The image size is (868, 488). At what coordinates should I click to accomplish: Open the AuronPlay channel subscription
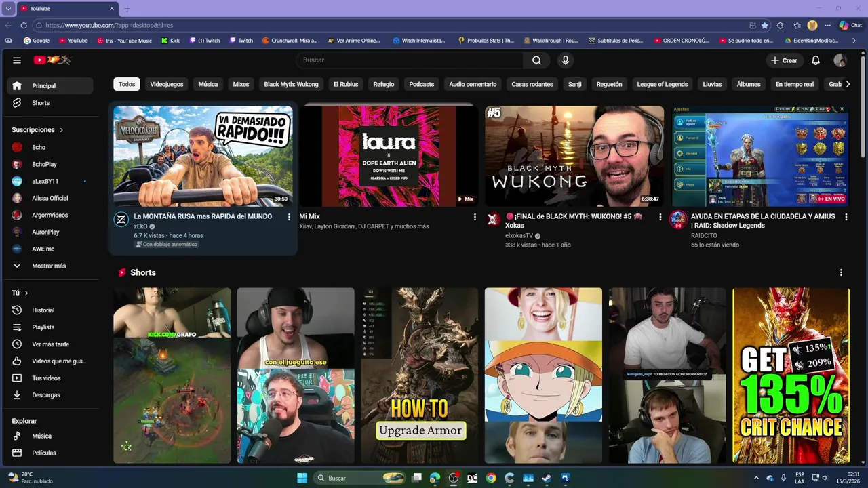pos(50,232)
